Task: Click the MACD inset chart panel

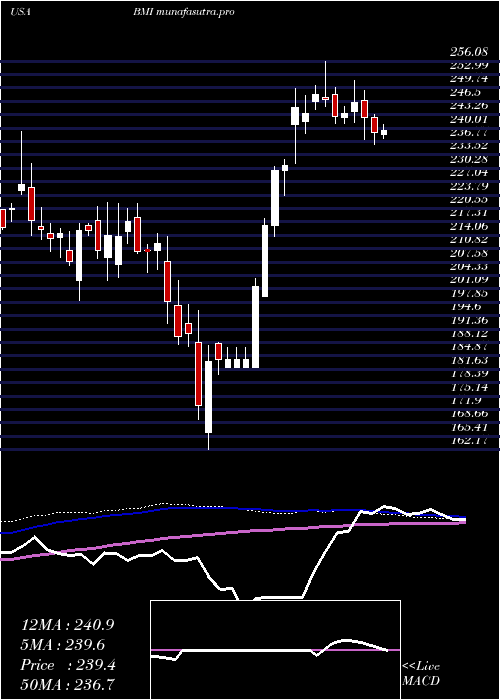Action: (275, 650)
